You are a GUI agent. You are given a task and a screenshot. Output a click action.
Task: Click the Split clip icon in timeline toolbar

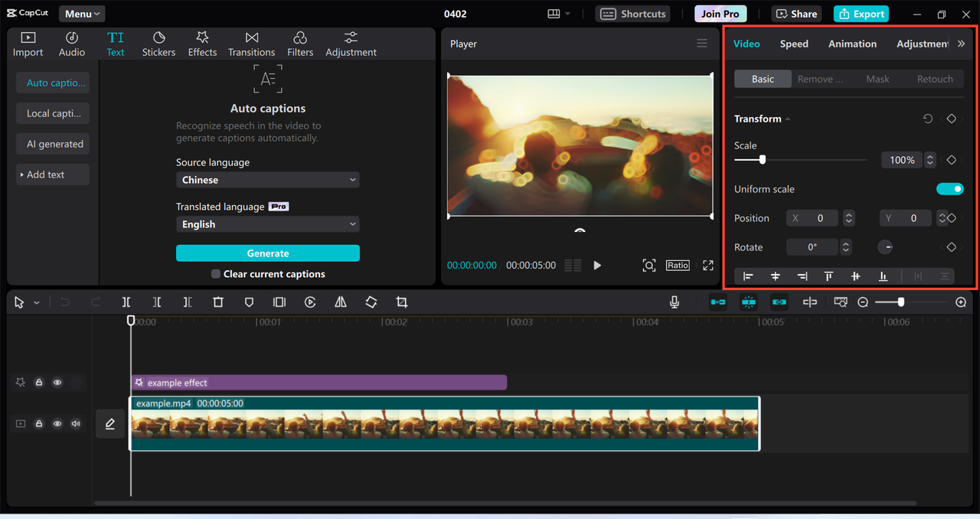point(126,302)
